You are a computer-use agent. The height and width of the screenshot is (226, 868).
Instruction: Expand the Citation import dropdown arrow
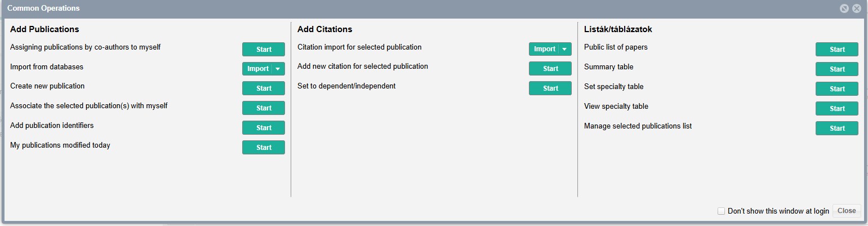[564, 49]
